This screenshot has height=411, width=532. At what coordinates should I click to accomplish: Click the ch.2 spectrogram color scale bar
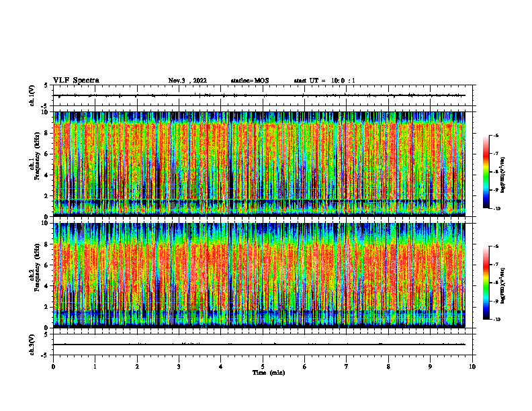pos(486,283)
